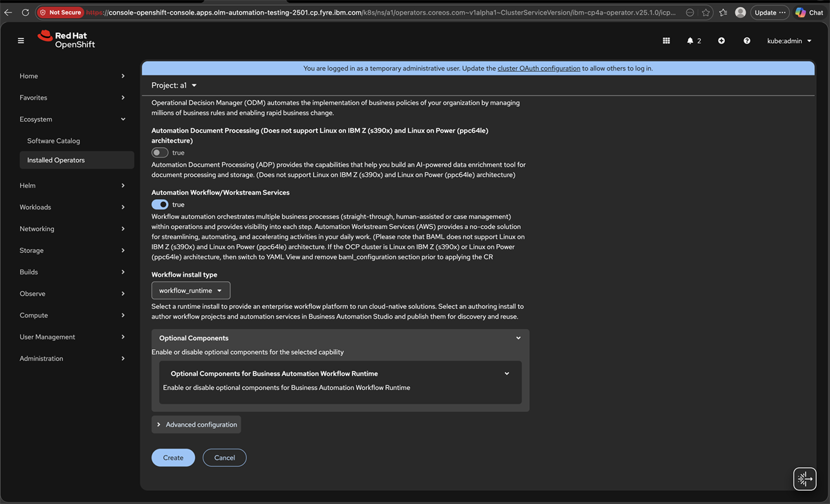Viewport: 830px width, 504px height.
Task: Expand the Compute navigation section
Action: 73,315
